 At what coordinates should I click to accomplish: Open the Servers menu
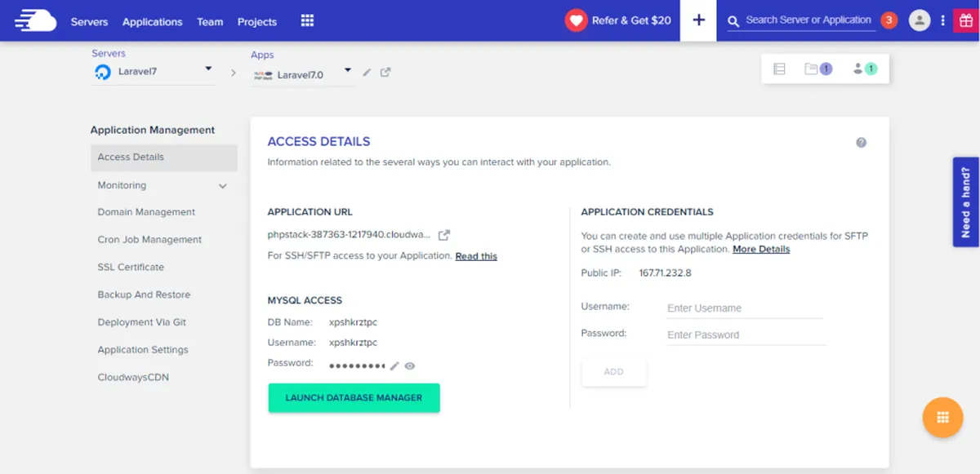[89, 22]
